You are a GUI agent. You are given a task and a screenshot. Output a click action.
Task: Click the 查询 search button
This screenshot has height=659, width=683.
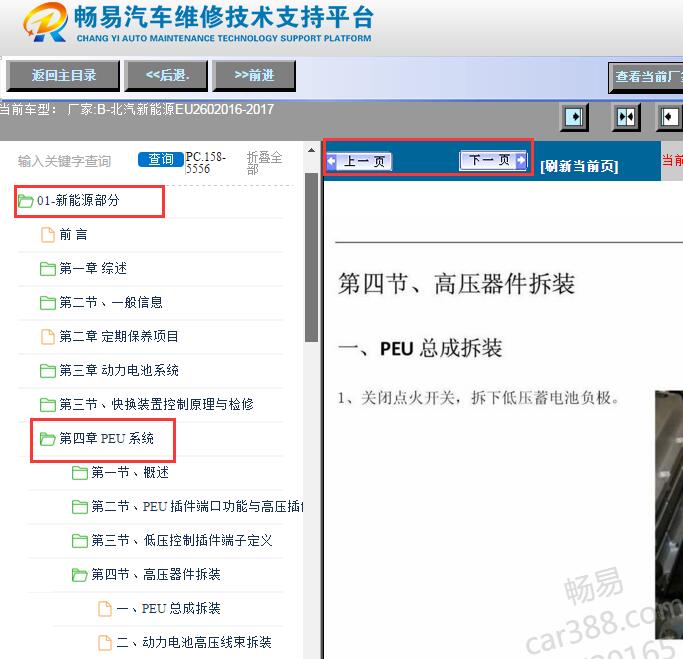161,159
